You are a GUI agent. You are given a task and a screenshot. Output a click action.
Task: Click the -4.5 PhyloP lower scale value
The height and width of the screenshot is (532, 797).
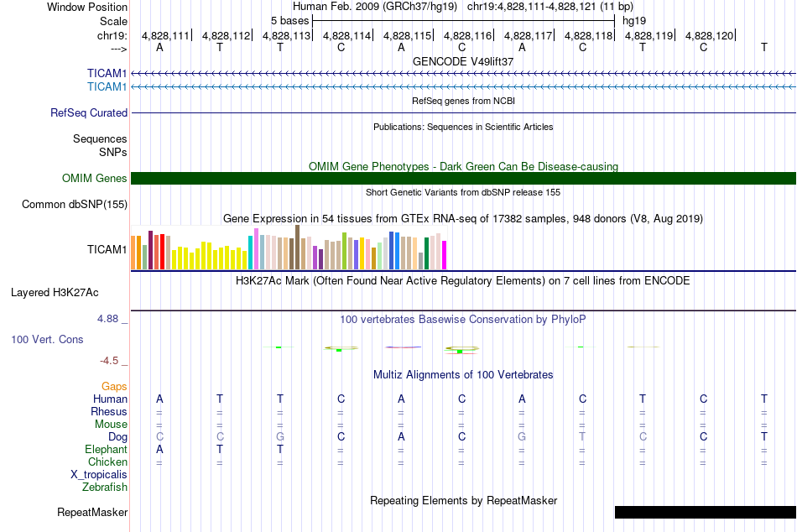pyautogui.click(x=109, y=361)
